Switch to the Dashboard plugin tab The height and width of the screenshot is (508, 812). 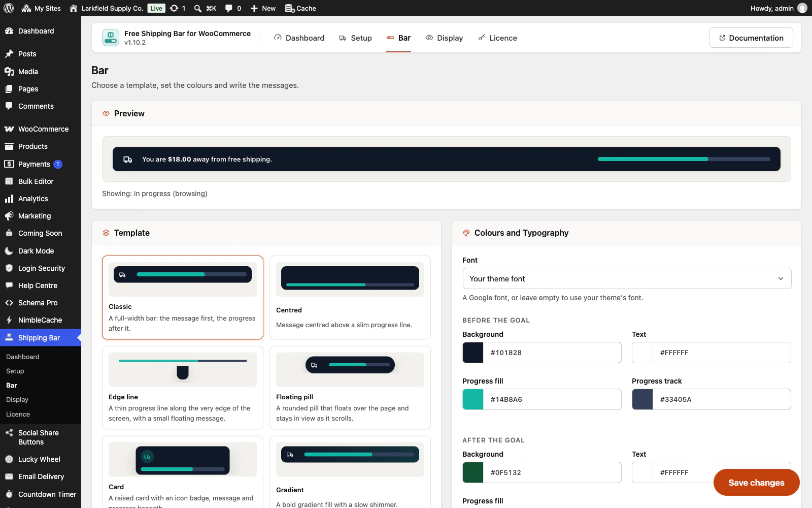(299, 38)
